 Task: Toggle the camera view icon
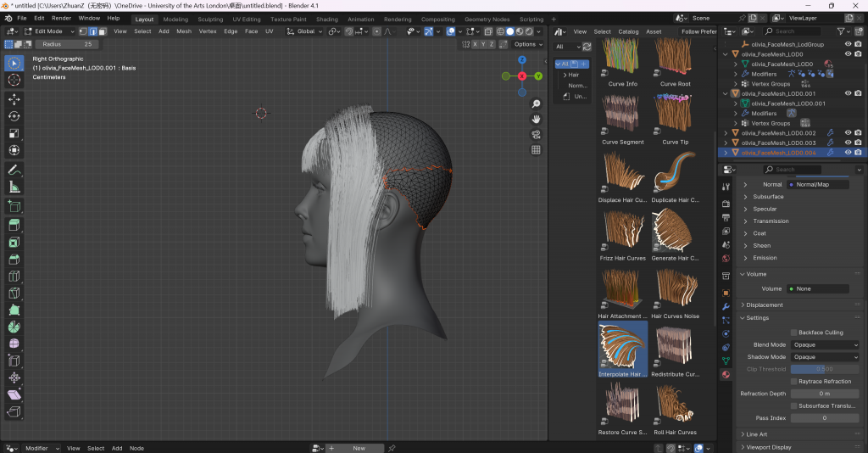coord(536,134)
